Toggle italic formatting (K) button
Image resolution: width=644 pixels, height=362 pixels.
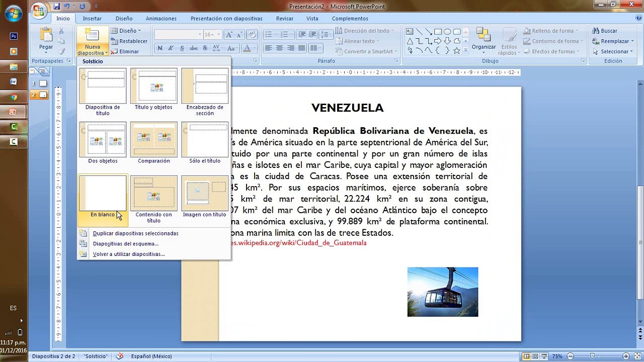click(x=171, y=48)
